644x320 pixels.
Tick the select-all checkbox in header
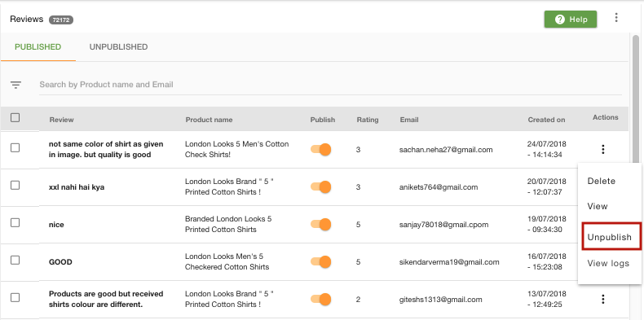point(15,118)
